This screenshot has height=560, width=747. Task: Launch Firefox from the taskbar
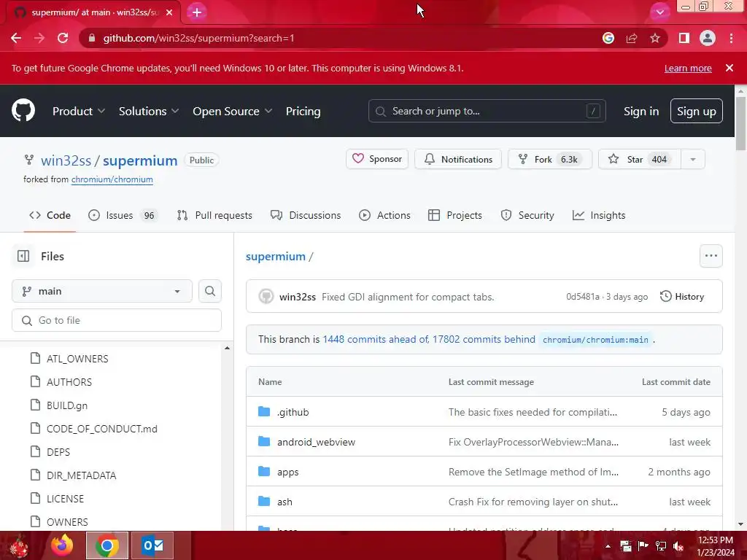tap(62, 545)
